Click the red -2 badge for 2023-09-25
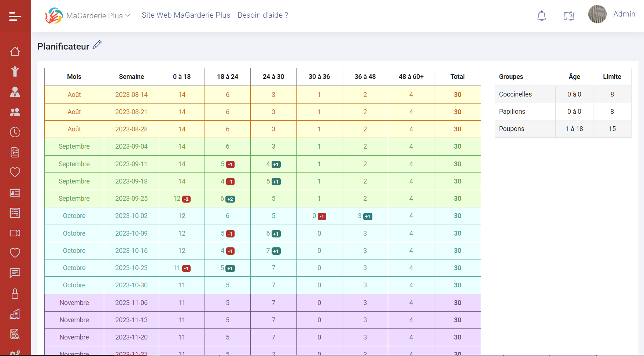This screenshot has width=644, height=356. (186, 199)
